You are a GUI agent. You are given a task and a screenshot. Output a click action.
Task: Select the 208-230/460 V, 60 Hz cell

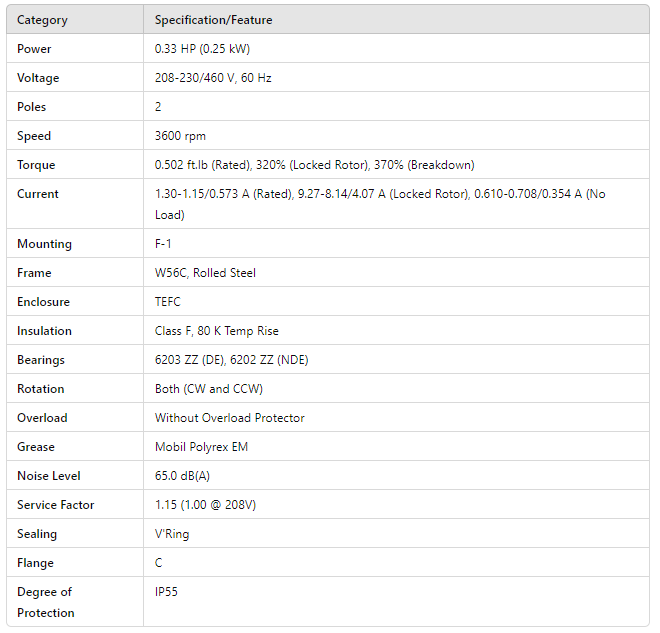[x=213, y=78]
